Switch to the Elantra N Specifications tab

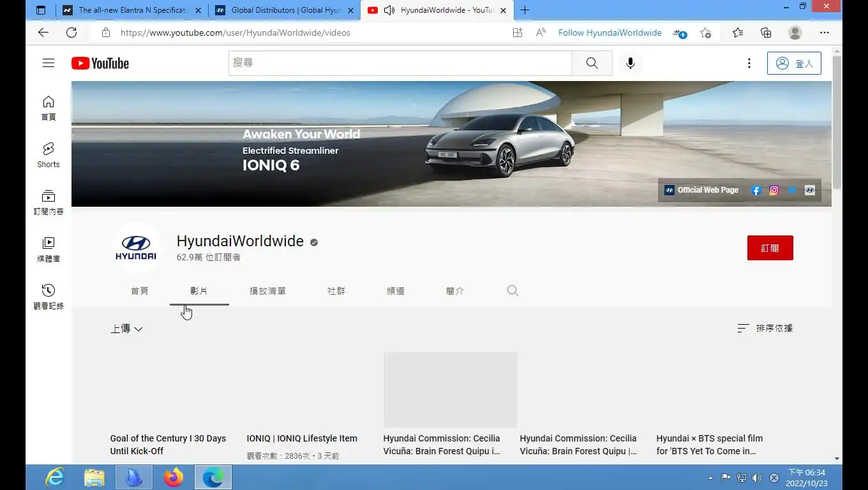click(x=131, y=10)
